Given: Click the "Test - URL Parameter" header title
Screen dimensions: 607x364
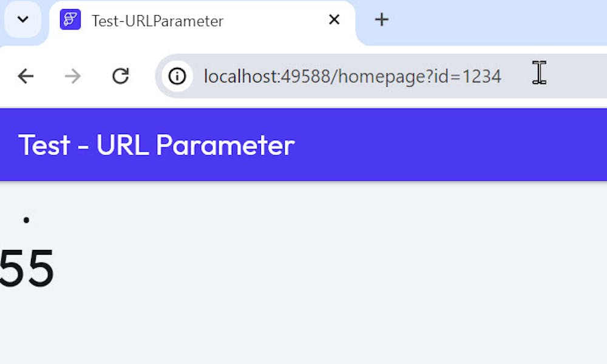Looking at the screenshot, I should pyautogui.click(x=157, y=146).
